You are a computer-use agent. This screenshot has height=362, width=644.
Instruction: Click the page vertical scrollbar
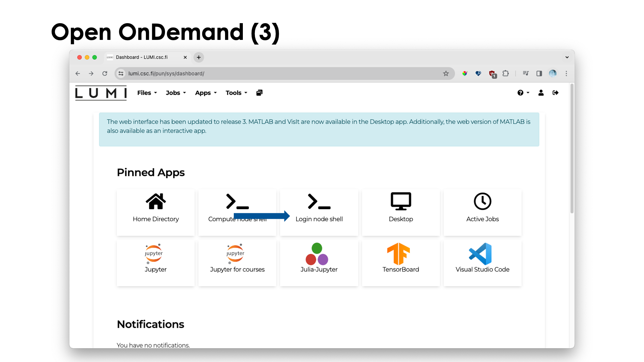(572, 148)
